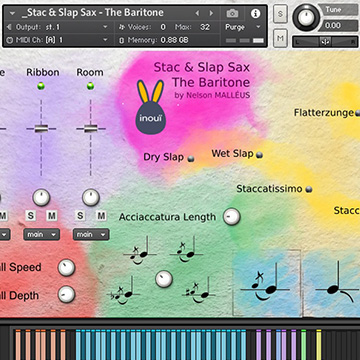Click the Speed knob
Screen dimensions: 360x360
[66, 268]
